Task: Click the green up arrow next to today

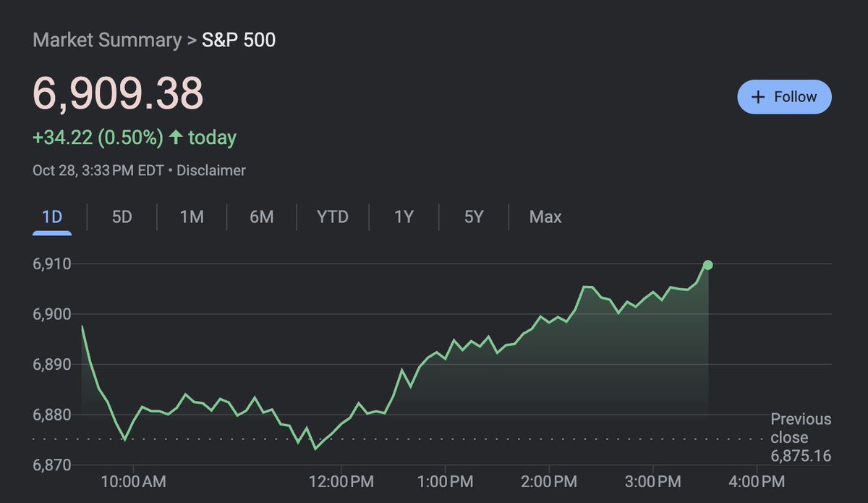Action: click(x=175, y=137)
